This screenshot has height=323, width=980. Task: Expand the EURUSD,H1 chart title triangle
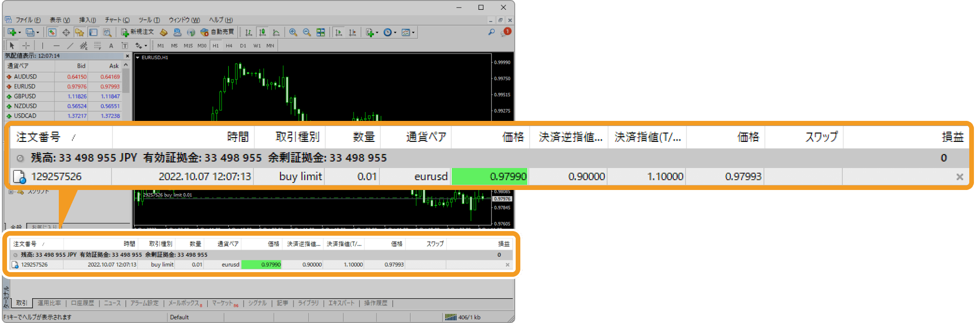pyautogui.click(x=138, y=57)
